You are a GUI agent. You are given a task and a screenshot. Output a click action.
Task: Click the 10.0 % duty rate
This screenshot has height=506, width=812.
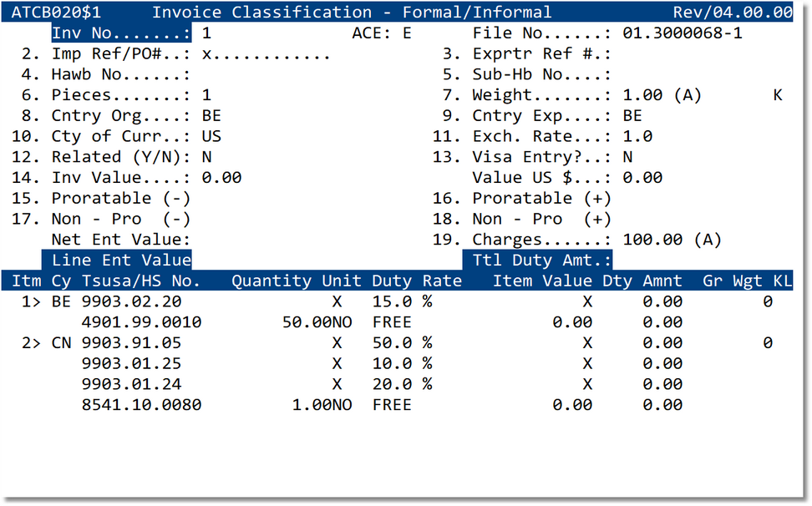[x=402, y=364]
